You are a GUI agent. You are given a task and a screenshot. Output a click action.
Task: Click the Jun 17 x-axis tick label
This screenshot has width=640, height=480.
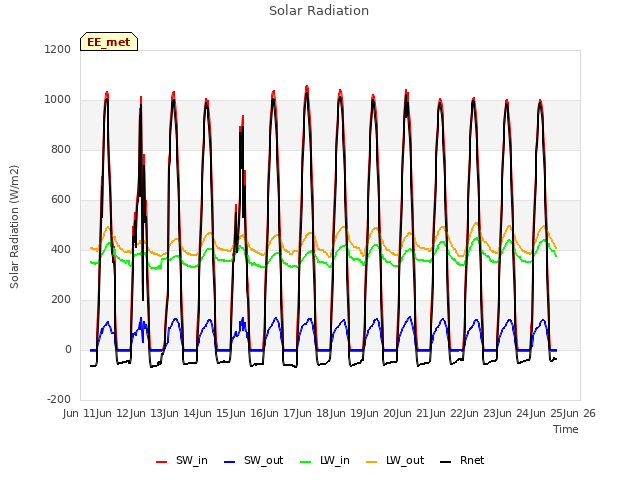coord(280,413)
